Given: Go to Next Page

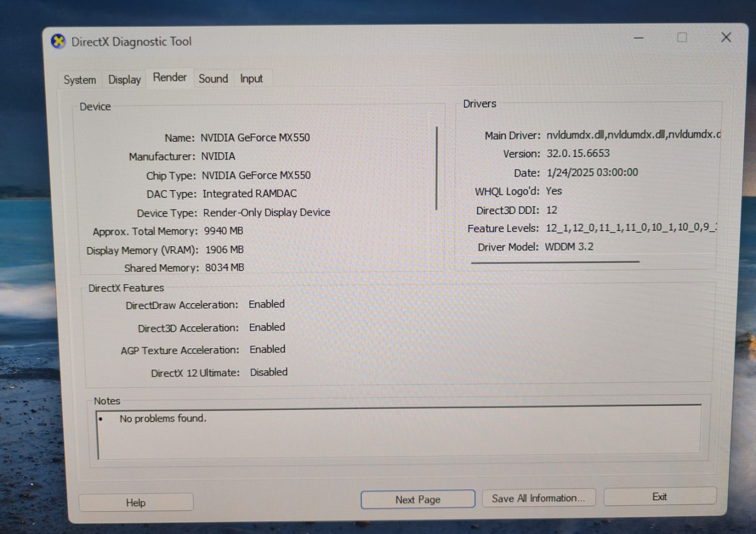Looking at the screenshot, I should (x=418, y=500).
